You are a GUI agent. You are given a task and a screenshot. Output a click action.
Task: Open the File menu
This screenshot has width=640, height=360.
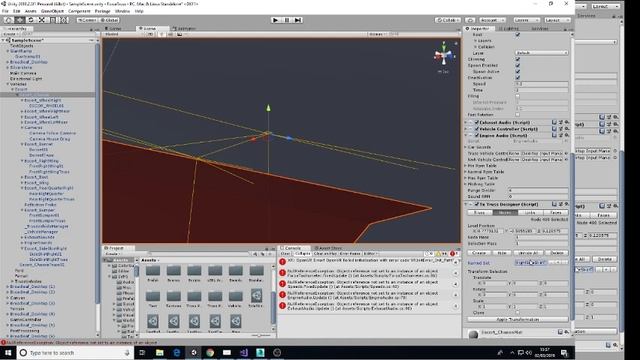pos(5,11)
